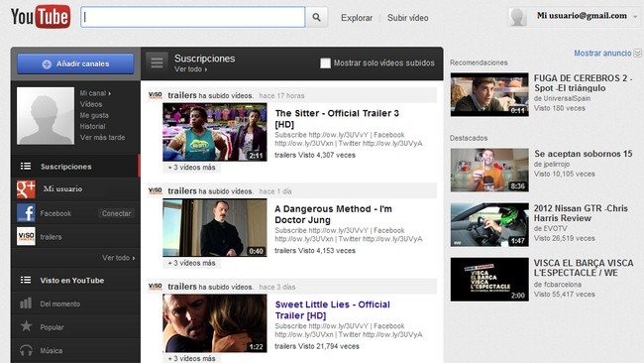This screenshot has width=644, height=363.
Task: Open the Explorar menu item
Action: [357, 18]
